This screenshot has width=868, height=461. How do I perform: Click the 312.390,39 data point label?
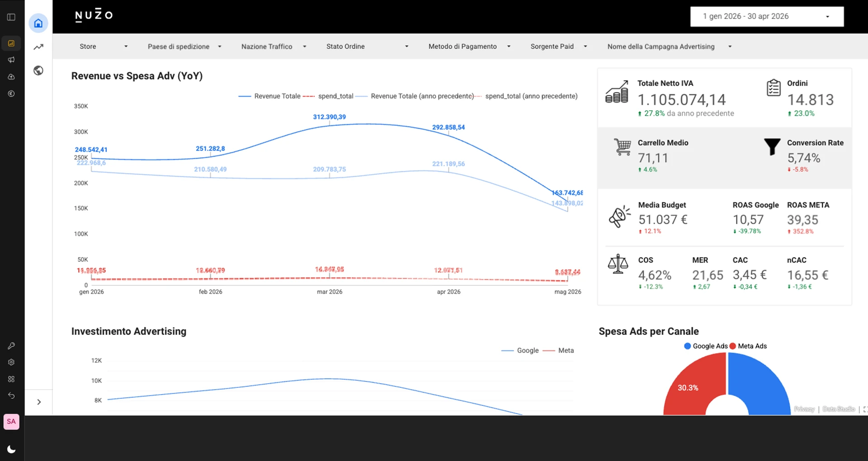(330, 117)
